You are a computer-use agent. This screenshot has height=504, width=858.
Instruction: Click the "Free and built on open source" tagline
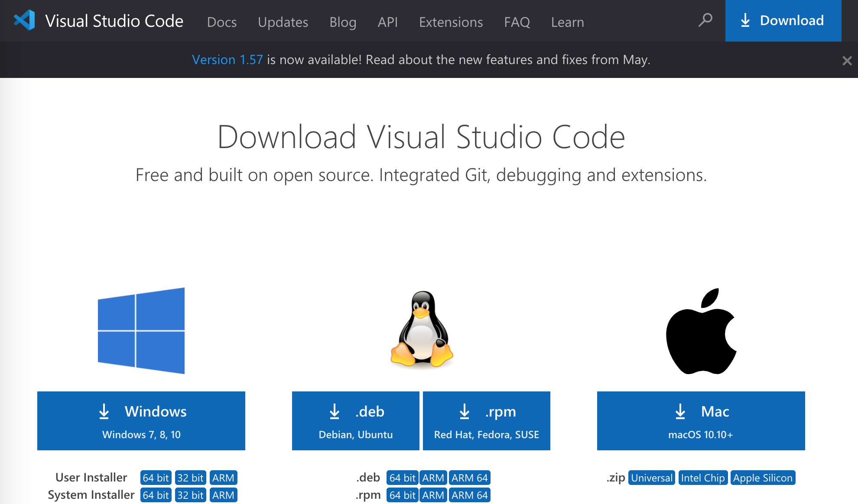pos(421,175)
